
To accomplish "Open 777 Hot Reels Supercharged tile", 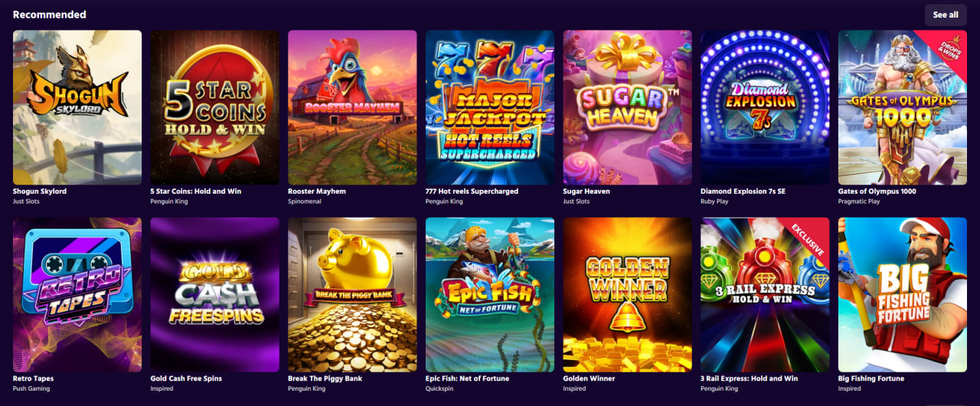I will point(490,107).
